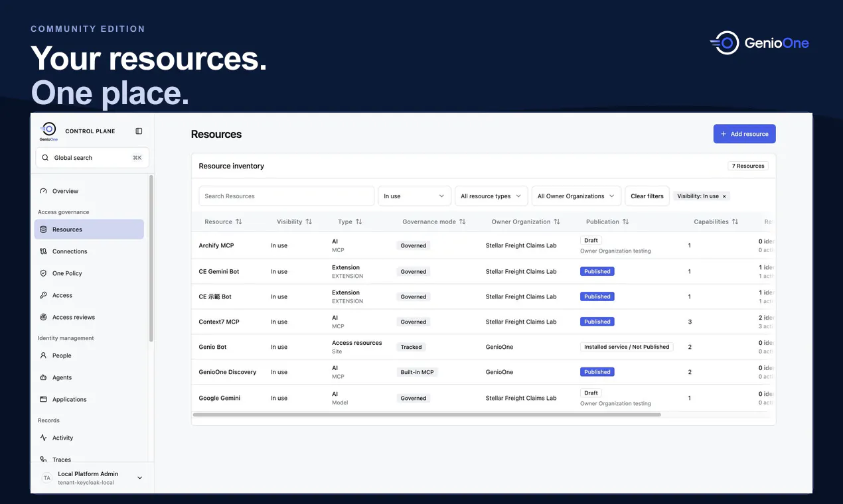Focus the Search Resources input field
The image size is (843, 504).
[287, 196]
